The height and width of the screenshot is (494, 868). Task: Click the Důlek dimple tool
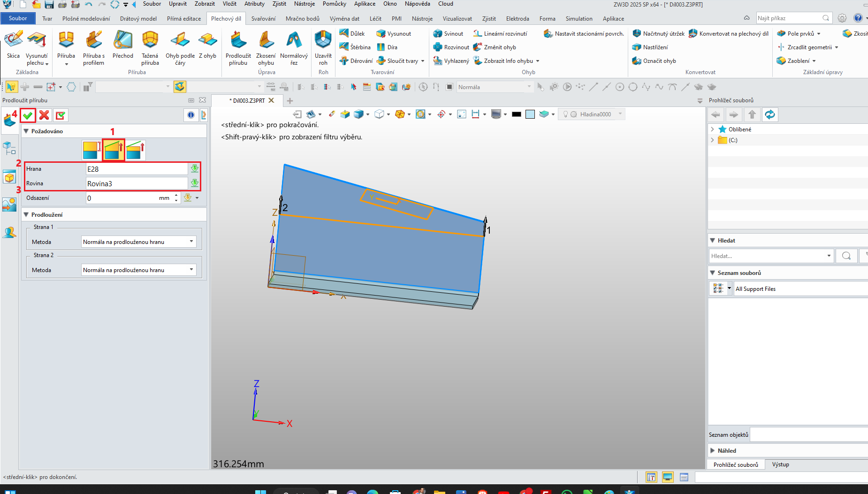(352, 33)
